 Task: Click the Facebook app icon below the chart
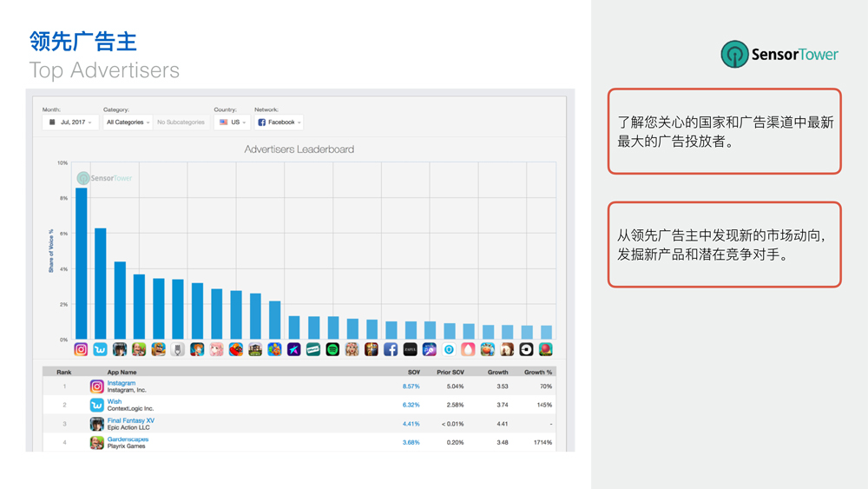click(x=391, y=349)
